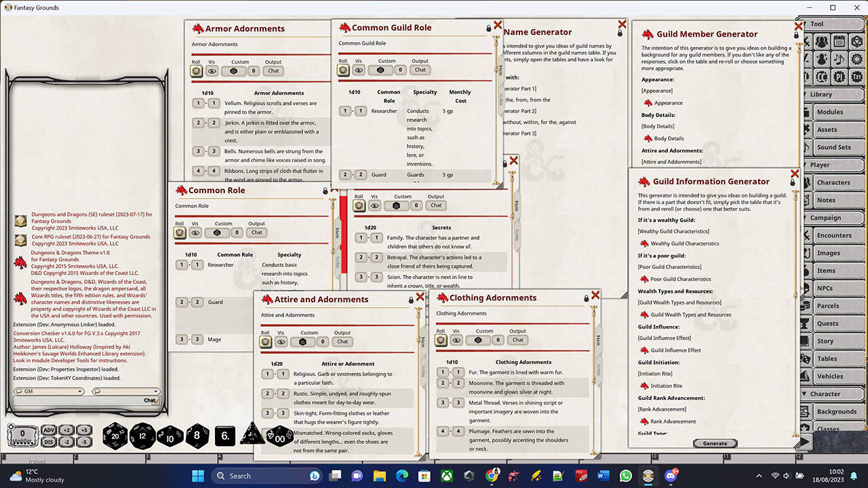Select the party group icon in the Tool panel
This screenshot has width=868, height=488.
tap(822, 41)
